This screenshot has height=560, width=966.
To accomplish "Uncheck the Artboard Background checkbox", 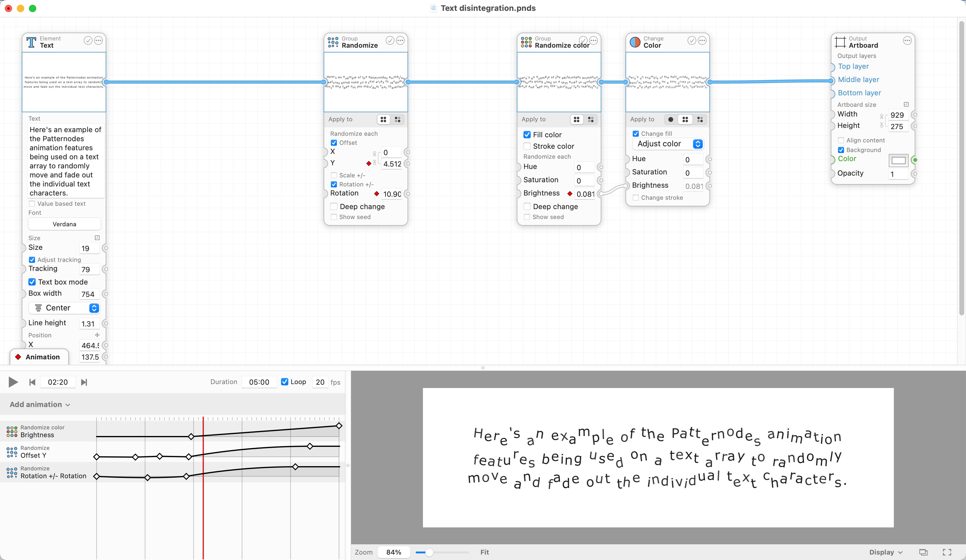I will point(841,150).
